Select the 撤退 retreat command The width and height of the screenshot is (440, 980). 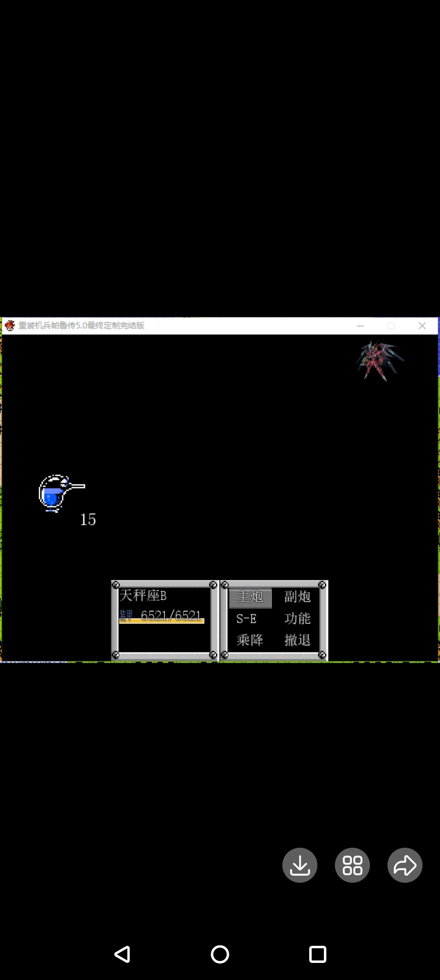pos(297,640)
